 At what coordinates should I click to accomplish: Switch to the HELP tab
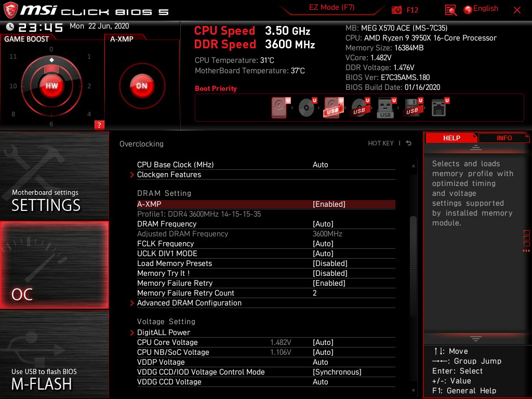[451, 138]
